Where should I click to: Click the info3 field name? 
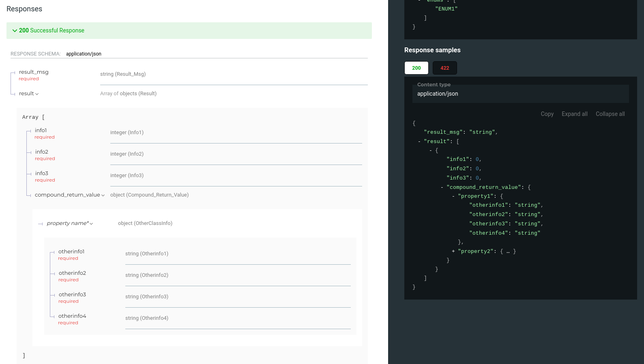click(42, 173)
